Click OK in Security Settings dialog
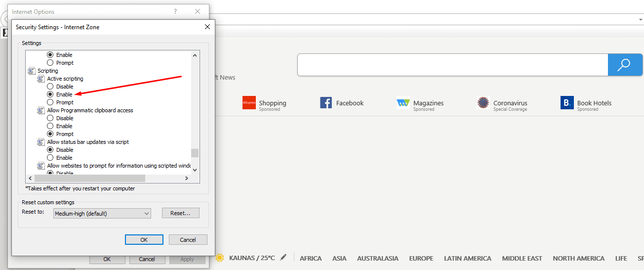Viewport: 644px width, 270px height. point(144,240)
